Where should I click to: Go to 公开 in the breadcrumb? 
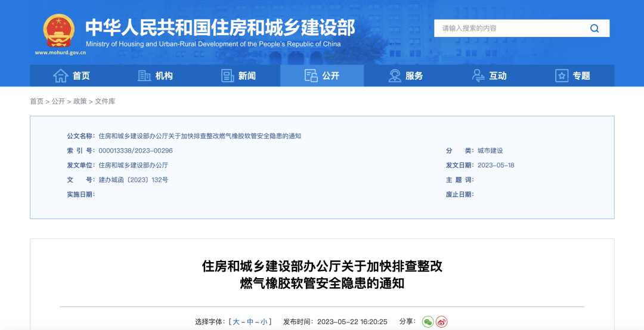coord(58,101)
